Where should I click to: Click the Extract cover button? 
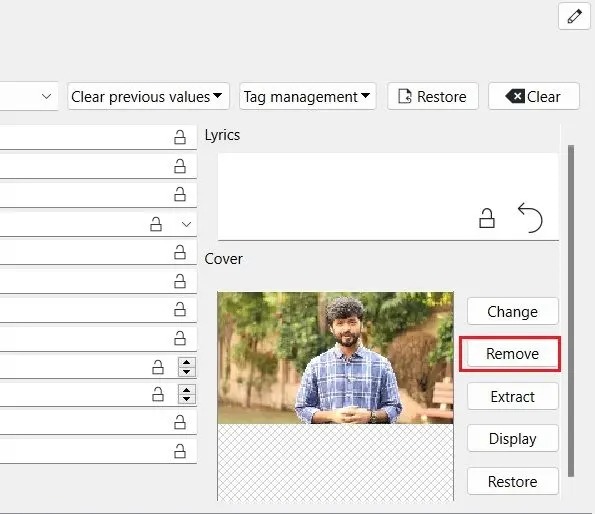point(513,396)
